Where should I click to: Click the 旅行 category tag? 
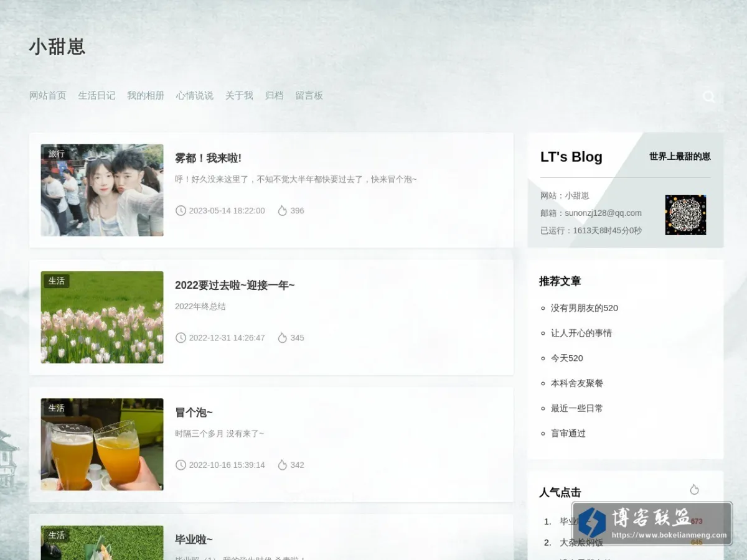tap(56, 154)
